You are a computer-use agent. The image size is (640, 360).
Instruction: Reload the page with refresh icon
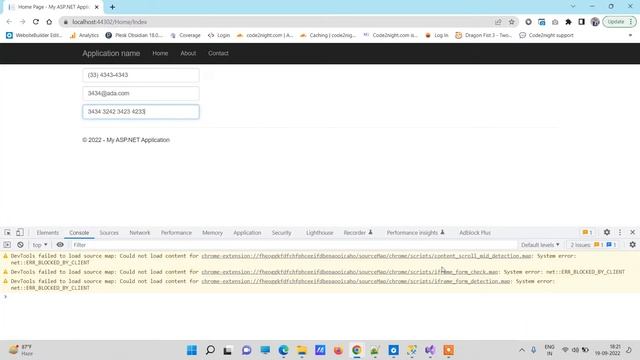point(36,22)
